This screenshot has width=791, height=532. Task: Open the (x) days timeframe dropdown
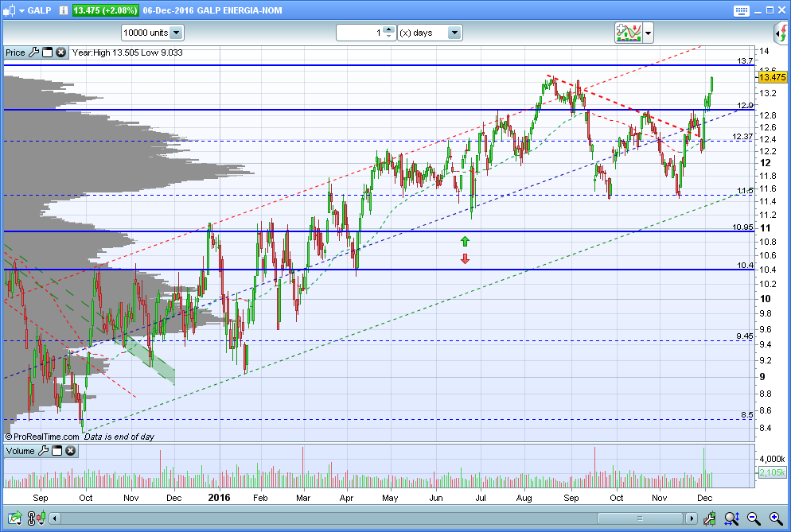tap(430, 33)
